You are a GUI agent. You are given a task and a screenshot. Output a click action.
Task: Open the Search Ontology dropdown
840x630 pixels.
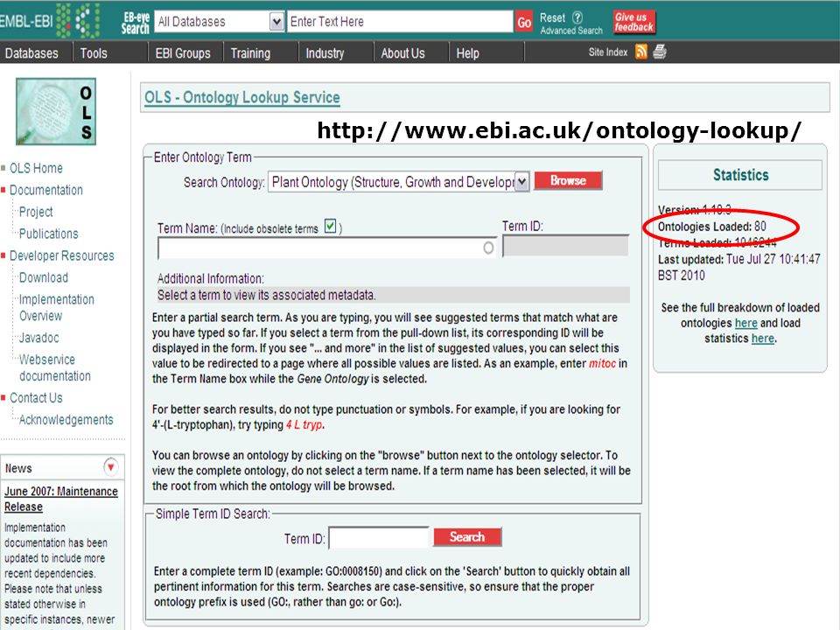click(399, 182)
